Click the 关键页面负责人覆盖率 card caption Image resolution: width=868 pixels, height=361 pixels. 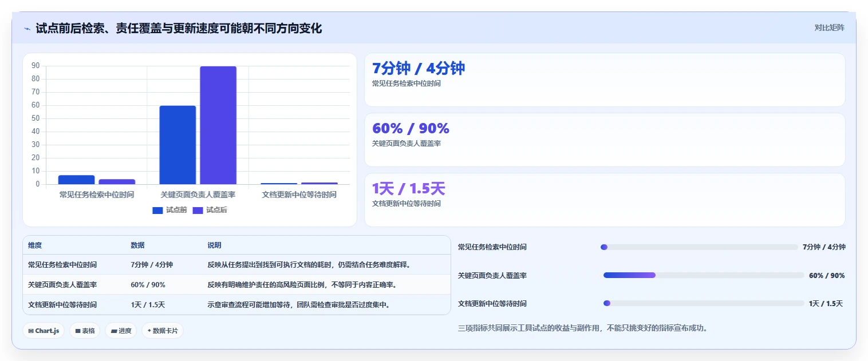point(407,144)
